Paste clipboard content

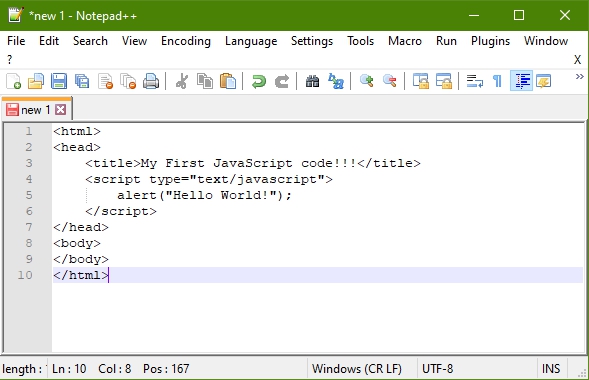point(228,81)
